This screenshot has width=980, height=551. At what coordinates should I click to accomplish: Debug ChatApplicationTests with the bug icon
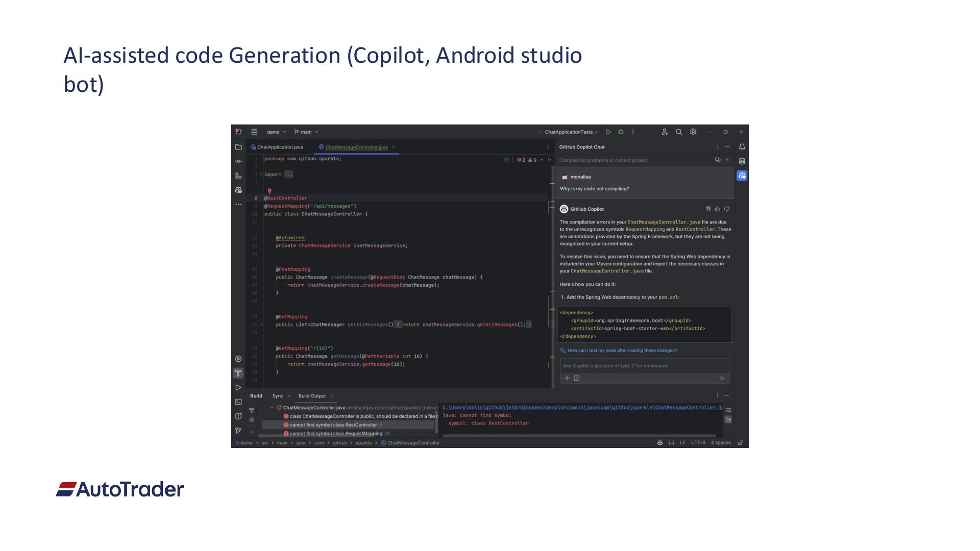[x=621, y=132]
